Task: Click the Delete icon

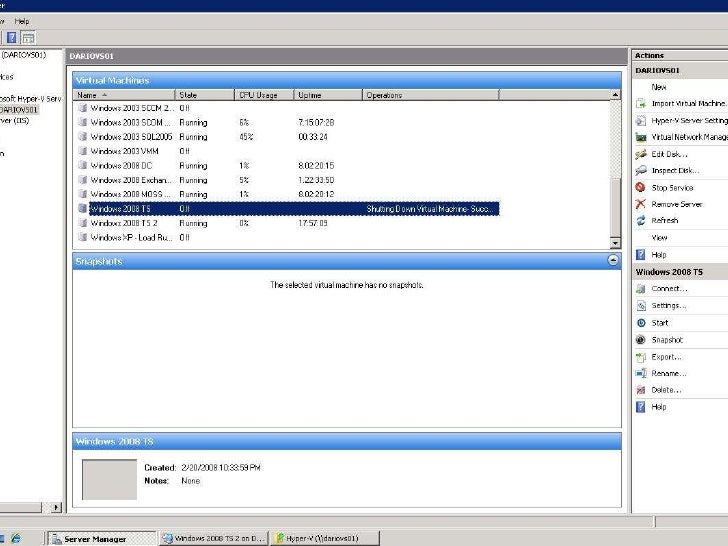Action: coord(641,390)
